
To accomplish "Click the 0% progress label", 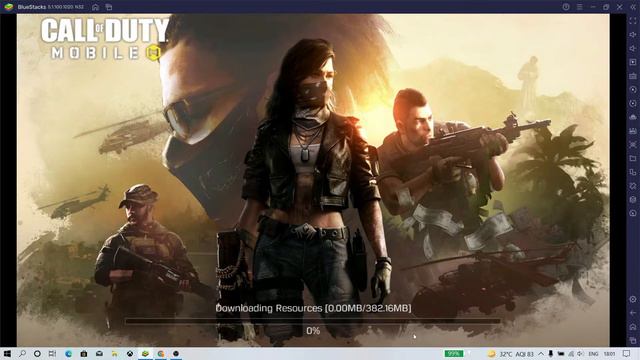I will (x=313, y=331).
